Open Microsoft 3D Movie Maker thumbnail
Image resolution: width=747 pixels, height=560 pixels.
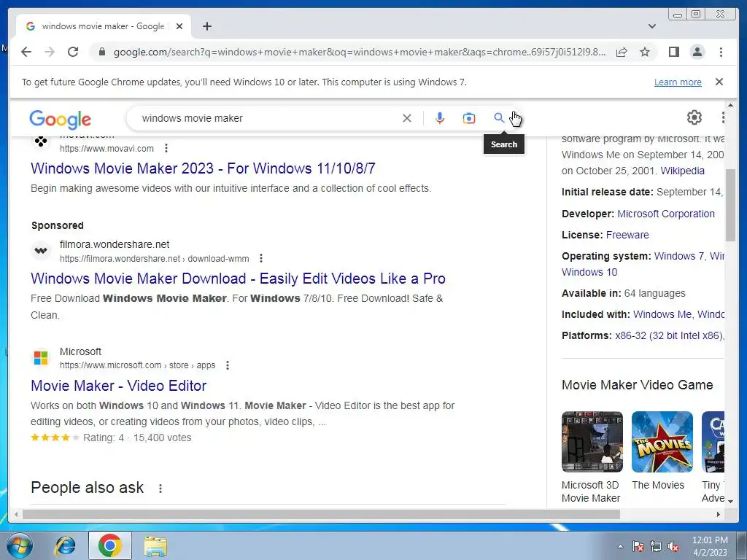coord(592,441)
